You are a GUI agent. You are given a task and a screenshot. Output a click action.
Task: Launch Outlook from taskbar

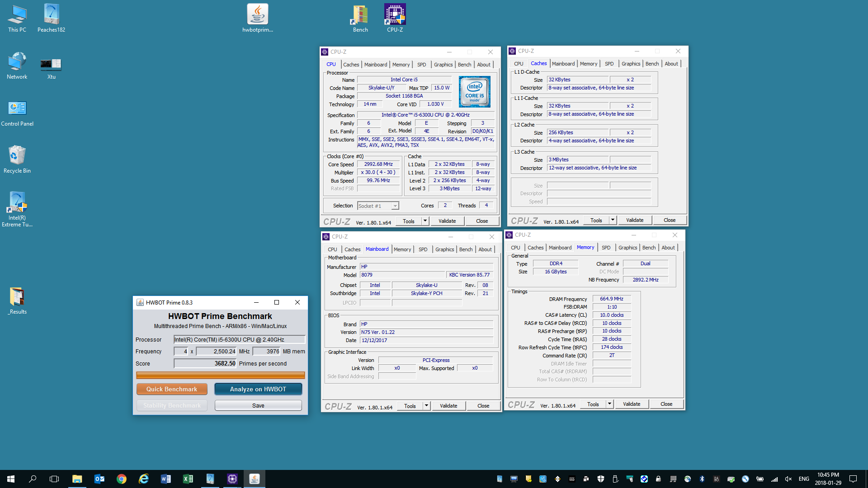pyautogui.click(x=99, y=479)
